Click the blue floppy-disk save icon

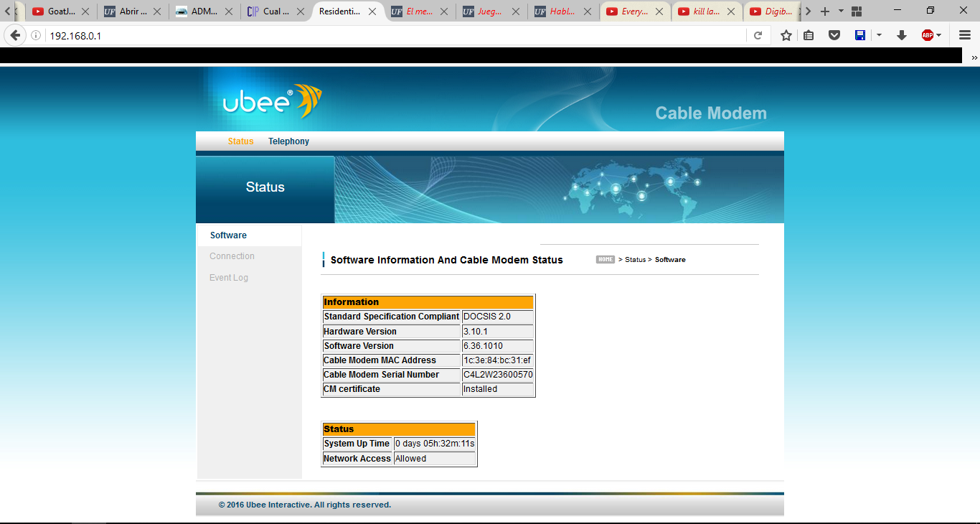click(x=860, y=35)
